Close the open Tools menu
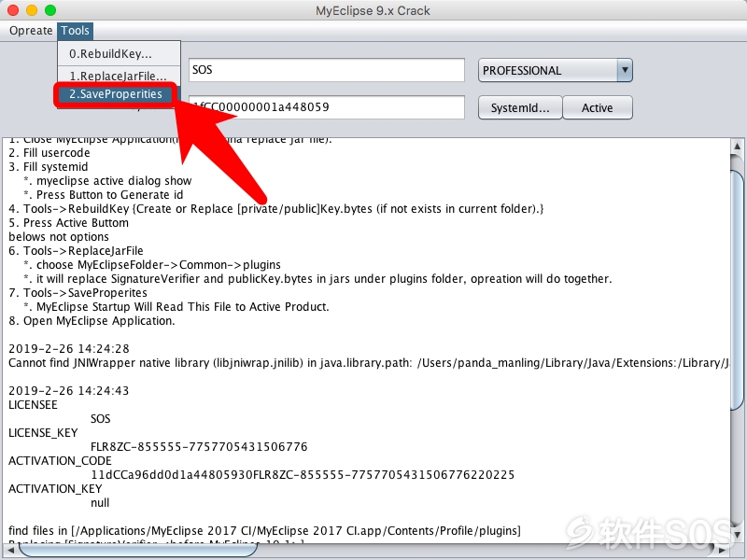Image resolution: width=747 pixels, height=560 pixels. (75, 31)
